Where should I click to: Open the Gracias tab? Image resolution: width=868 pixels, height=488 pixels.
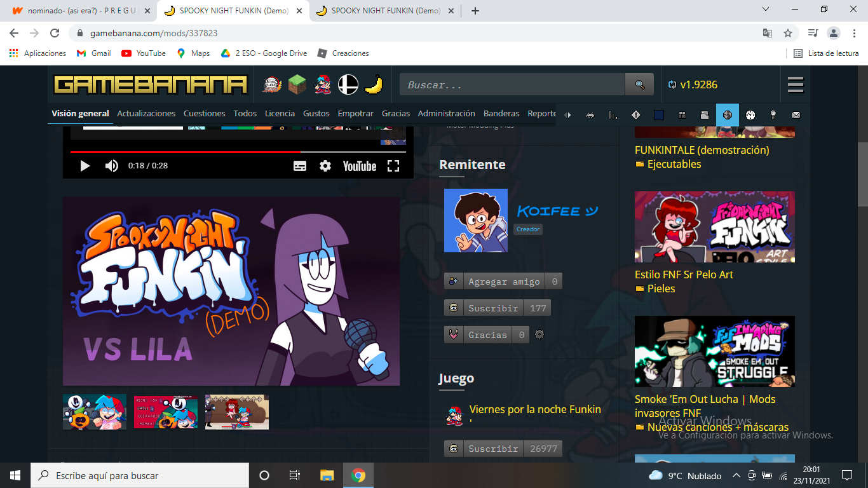[x=396, y=114]
